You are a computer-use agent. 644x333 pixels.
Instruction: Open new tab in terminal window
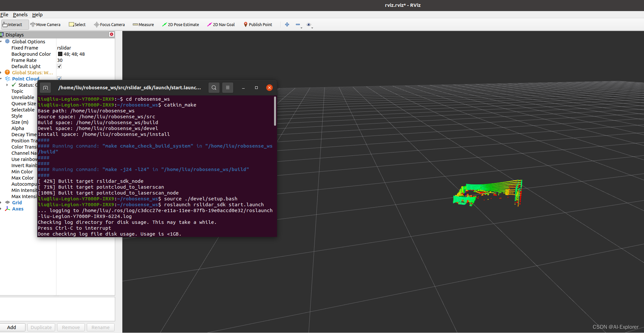pos(46,88)
